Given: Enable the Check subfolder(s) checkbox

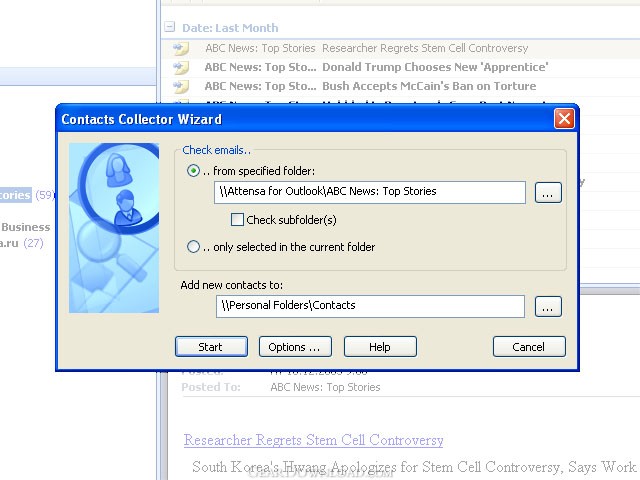Looking at the screenshot, I should click(x=237, y=220).
